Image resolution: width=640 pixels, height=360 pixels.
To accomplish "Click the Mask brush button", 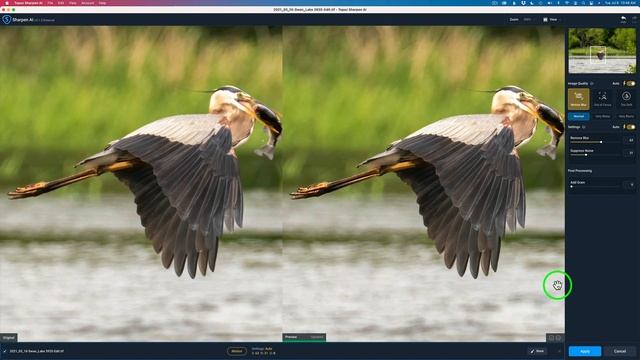I will pyautogui.click(x=537, y=351).
